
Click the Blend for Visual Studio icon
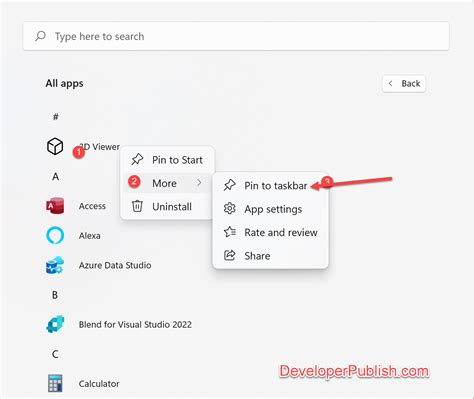[x=55, y=324]
